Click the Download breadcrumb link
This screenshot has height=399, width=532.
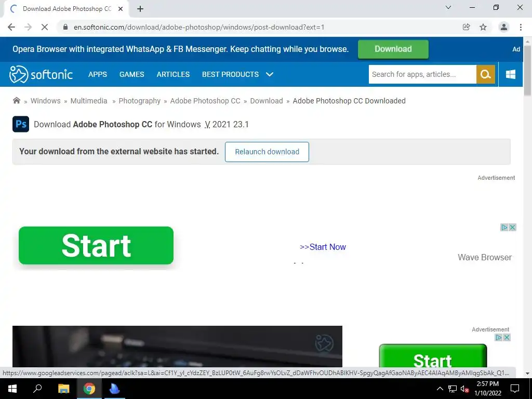tap(267, 101)
